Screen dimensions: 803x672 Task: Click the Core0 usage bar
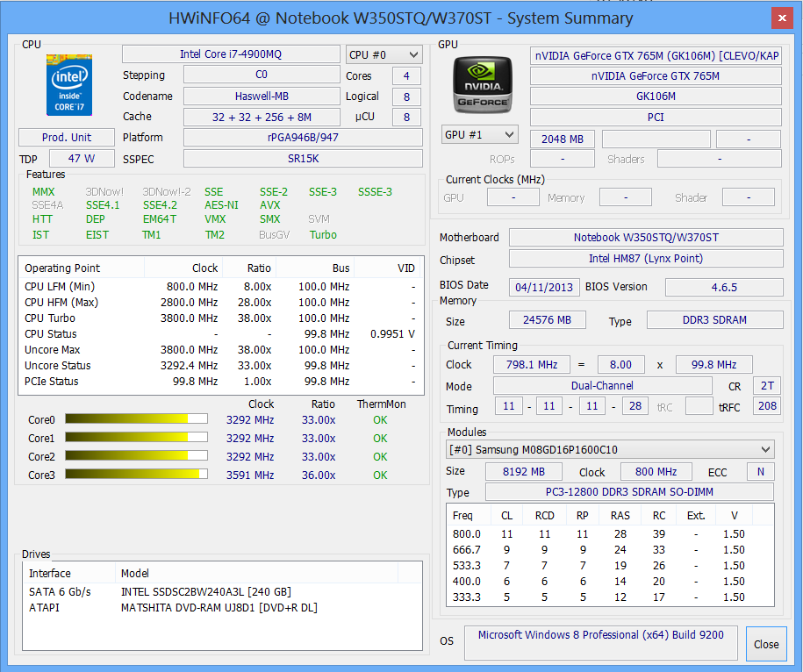(136, 419)
